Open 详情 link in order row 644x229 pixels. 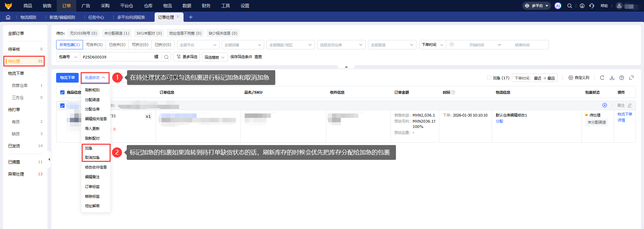pos(621,120)
